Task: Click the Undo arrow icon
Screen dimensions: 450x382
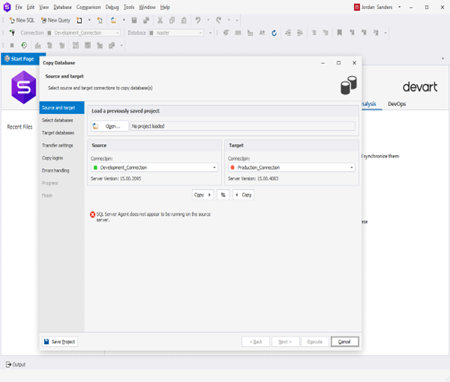Action: click(198, 20)
